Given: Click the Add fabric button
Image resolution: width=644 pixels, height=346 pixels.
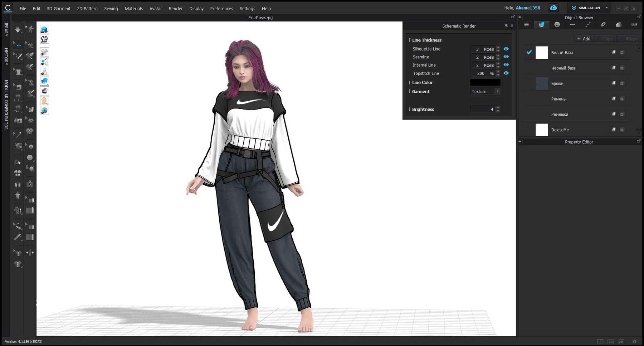Looking at the screenshot, I should [x=584, y=39].
